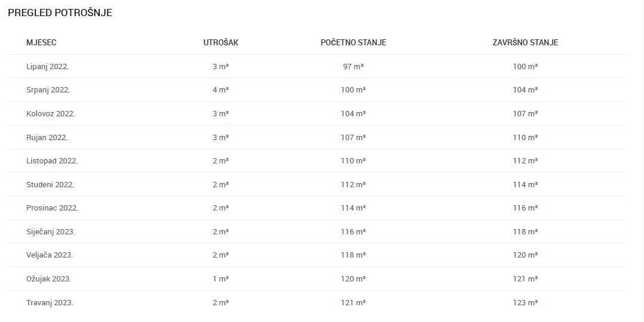Image resolution: width=644 pixels, height=322 pixels.
Task: Select the Ožujak 2023. row label
Action: pos(48,279)
